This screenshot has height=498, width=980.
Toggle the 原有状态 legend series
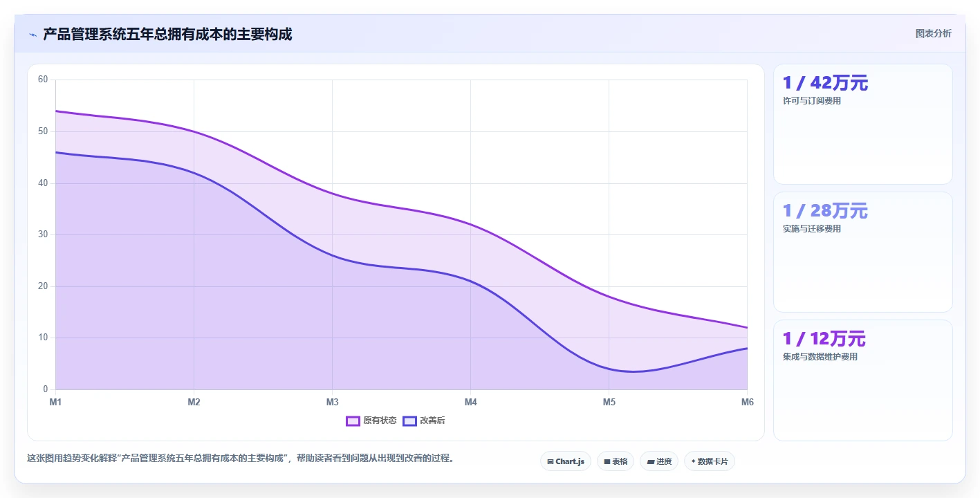(371, 421)
